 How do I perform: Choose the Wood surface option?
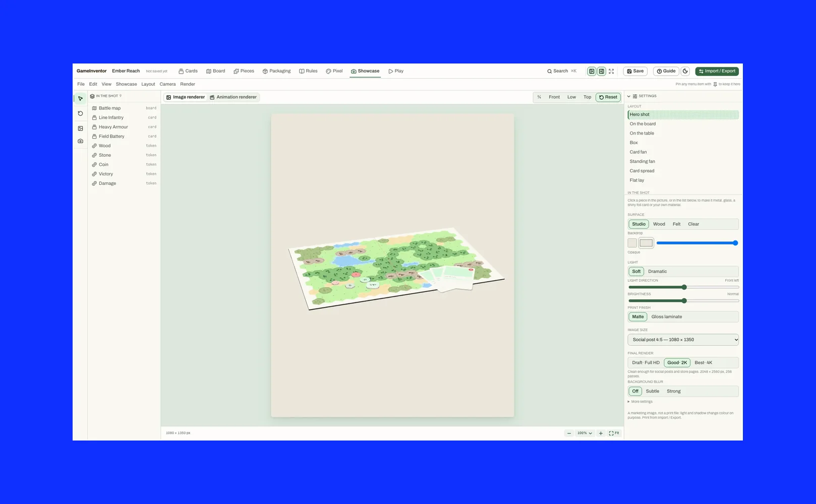point(659,224)
